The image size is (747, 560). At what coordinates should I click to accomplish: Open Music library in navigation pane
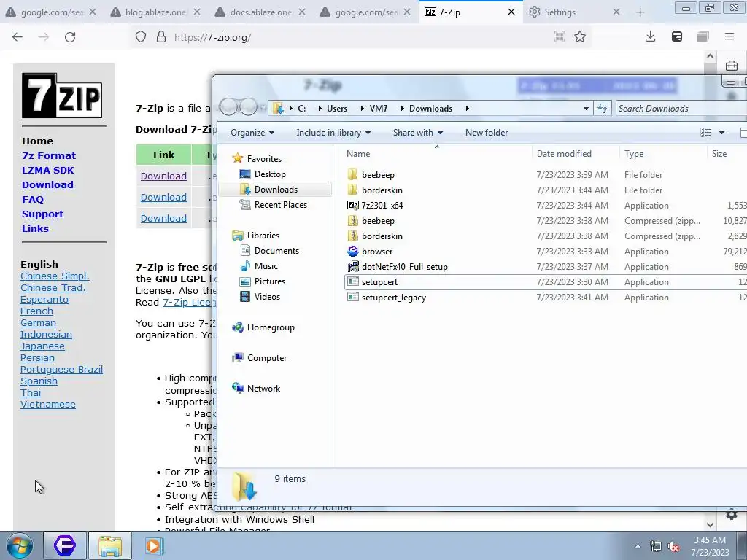pos(266,265)
